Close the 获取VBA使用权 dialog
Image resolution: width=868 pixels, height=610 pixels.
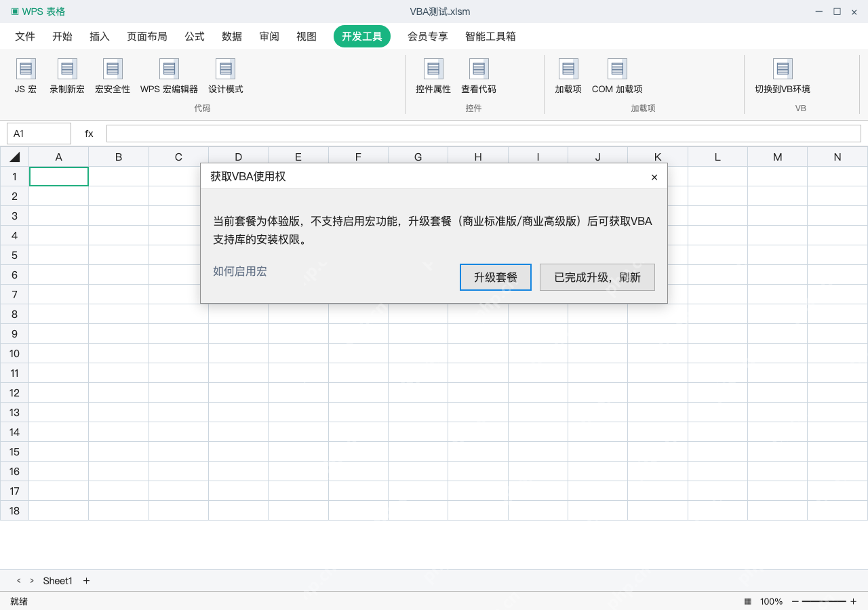(654, 177)
